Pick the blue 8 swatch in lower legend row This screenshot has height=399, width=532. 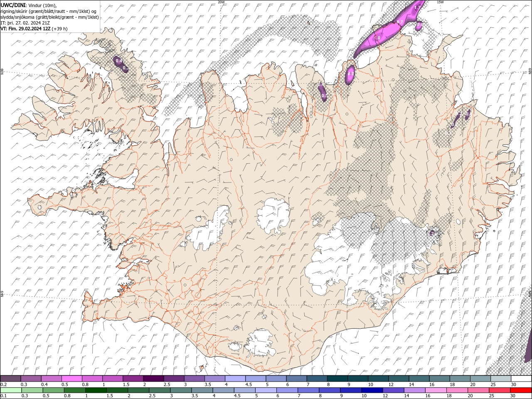tap(330, 390)
